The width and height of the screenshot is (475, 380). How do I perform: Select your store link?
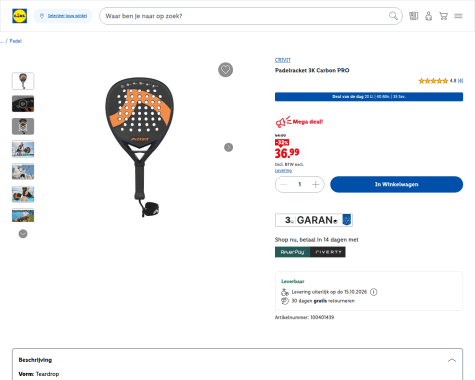point(67,16)
